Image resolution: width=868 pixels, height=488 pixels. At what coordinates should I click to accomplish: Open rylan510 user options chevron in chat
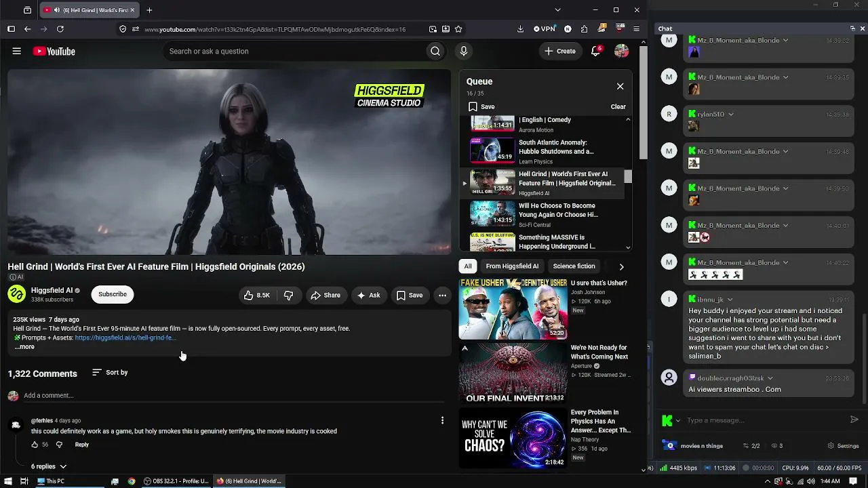pos(730,115)
